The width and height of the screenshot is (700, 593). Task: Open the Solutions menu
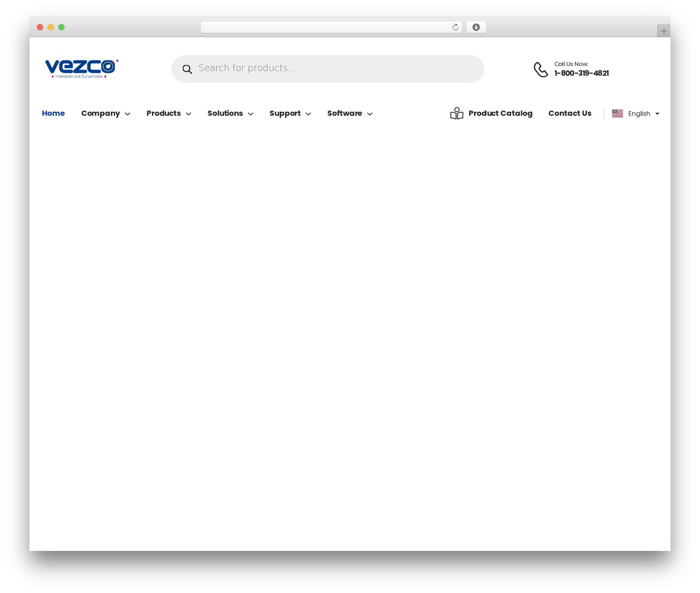pyautogui.click(x=230, y=113)
